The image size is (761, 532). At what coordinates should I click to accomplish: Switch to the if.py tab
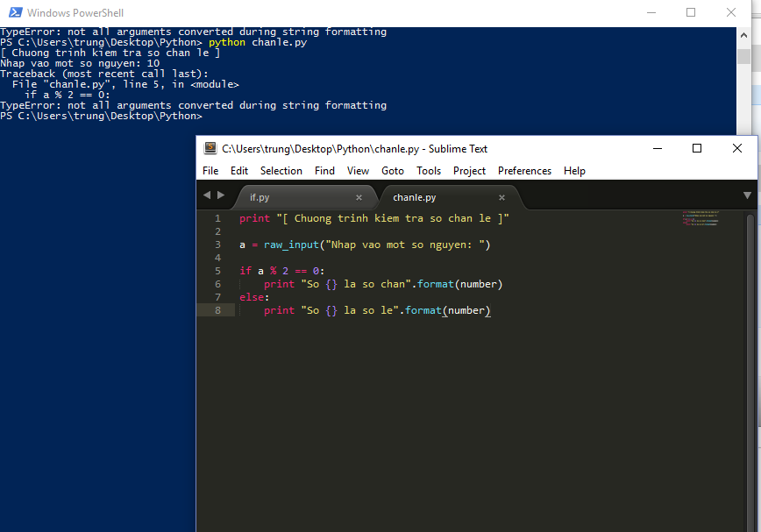pos(260,198)
